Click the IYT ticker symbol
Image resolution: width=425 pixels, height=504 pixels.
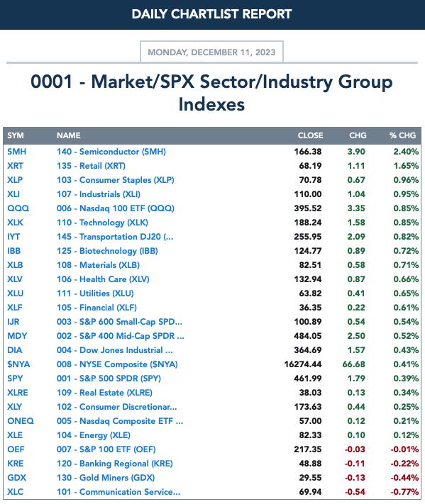tap(13, 237)
